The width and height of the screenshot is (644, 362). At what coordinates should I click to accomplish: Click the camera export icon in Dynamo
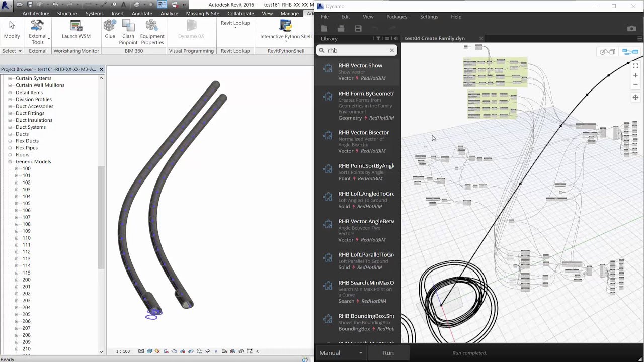[632, 29]
